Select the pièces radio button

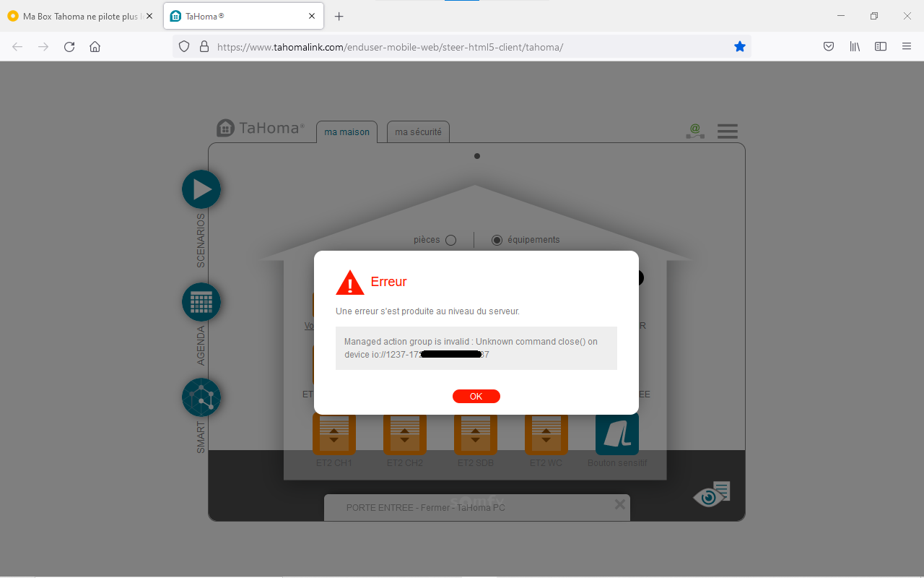(450, 241)
